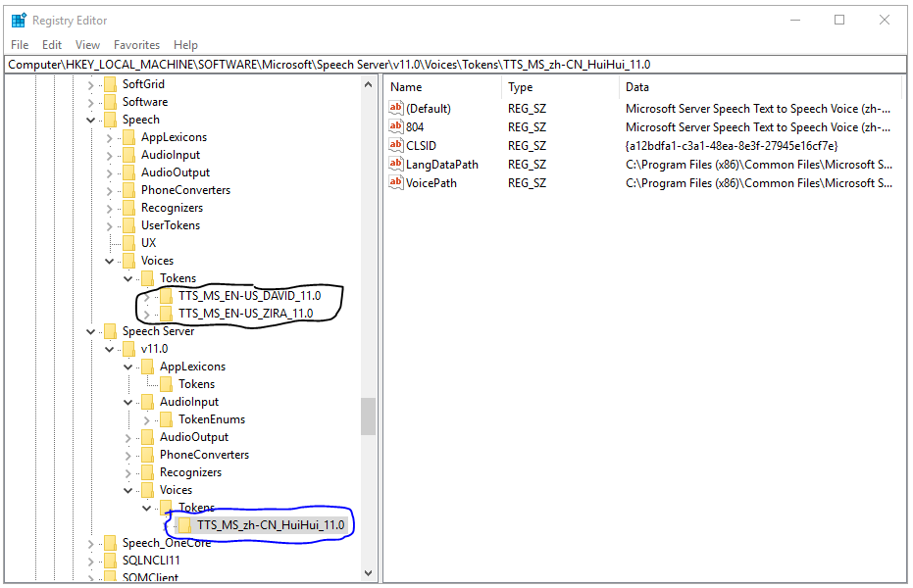The height and width of the screenshot is (588, 913).
Task: Select the AudioOutput folder icon under Speech
Action: [128, 172]
